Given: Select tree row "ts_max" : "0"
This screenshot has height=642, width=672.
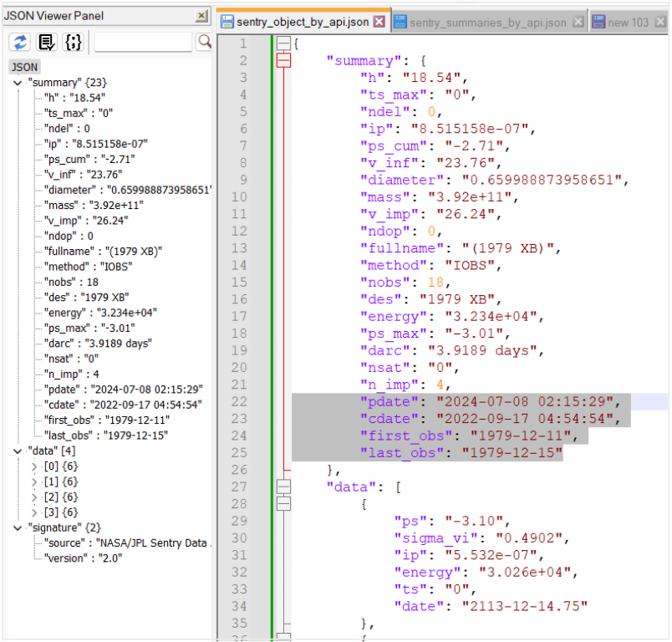Looking at the screenshot, I should tap(79, 113).
